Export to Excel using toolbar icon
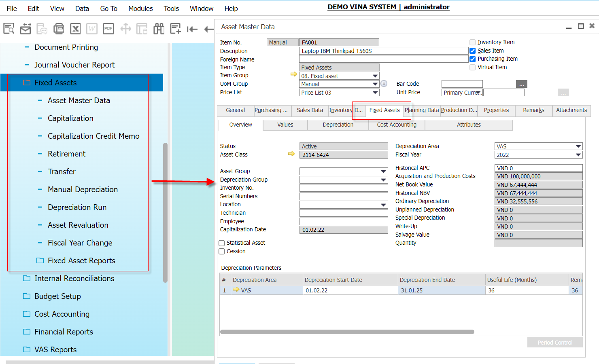This screenshot has width=599, height=364. [x=75, y=29]
